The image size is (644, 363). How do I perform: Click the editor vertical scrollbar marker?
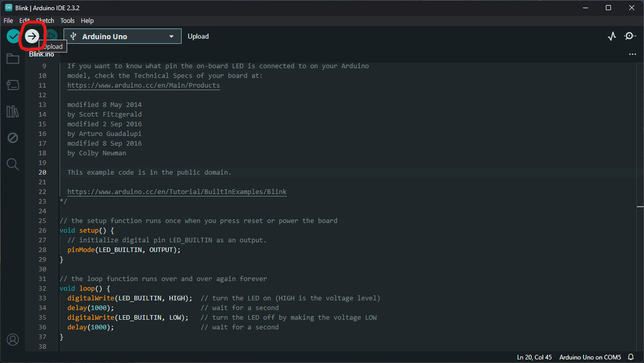point(640,207)
